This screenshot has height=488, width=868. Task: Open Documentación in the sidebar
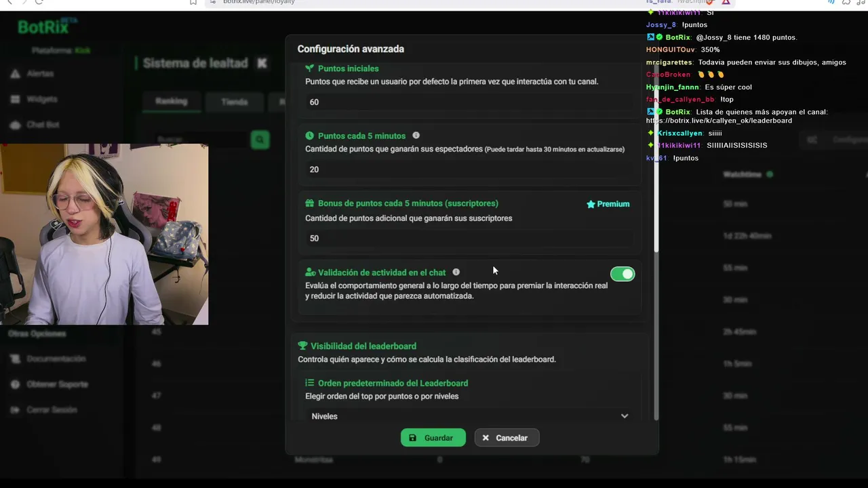tap(56, 359)
